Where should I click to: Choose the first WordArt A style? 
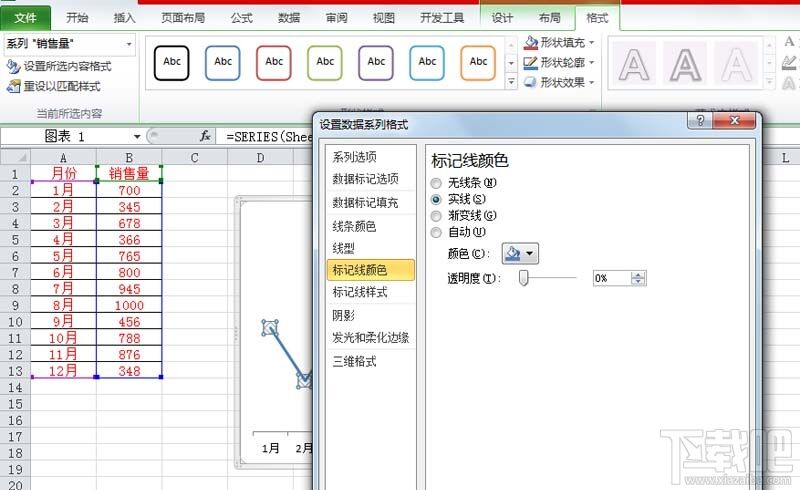point(633,64)
